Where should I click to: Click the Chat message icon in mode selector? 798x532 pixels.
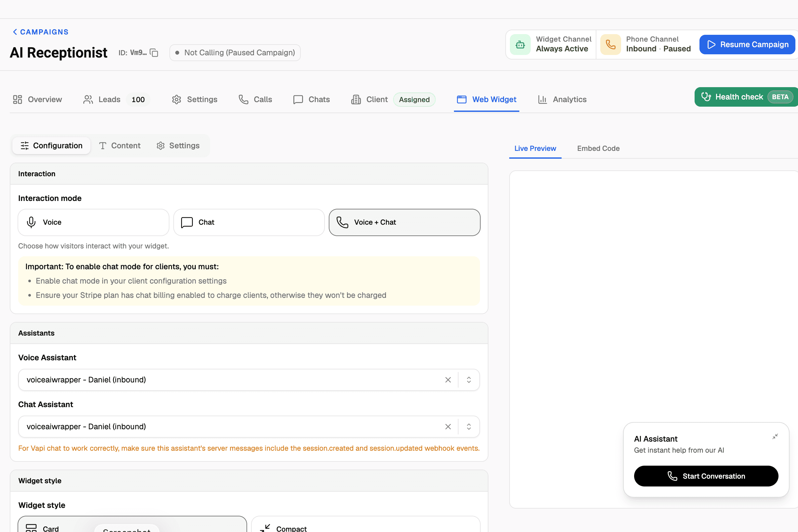[187, 222]
